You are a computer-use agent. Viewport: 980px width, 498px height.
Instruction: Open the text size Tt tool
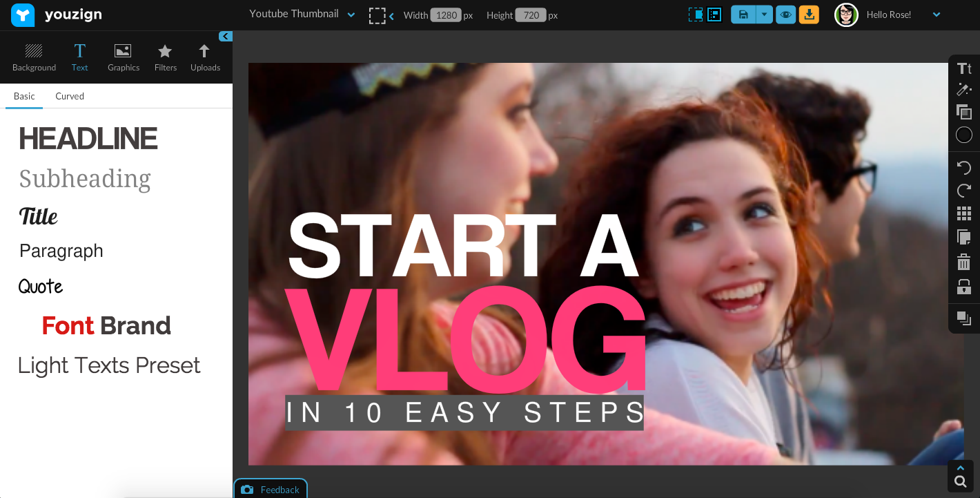[964, 68]
